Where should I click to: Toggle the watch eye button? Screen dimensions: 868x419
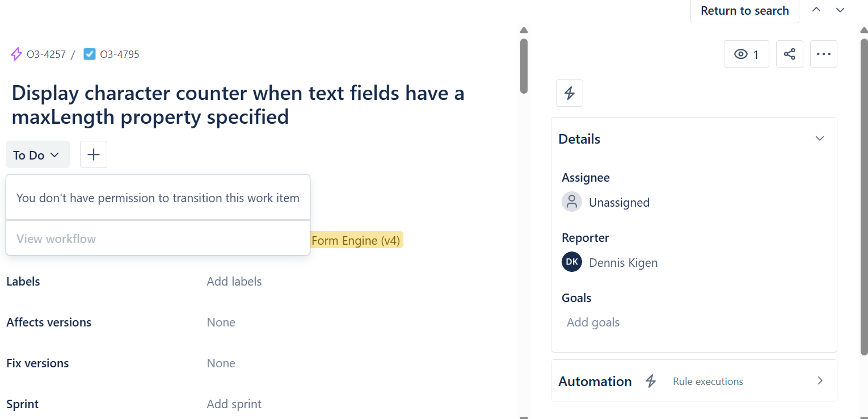click(746, 54)
